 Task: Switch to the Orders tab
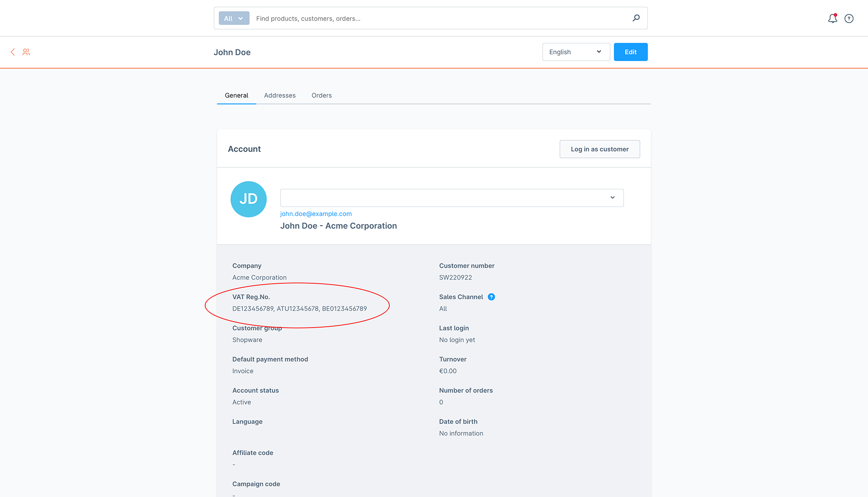point(321,95)
